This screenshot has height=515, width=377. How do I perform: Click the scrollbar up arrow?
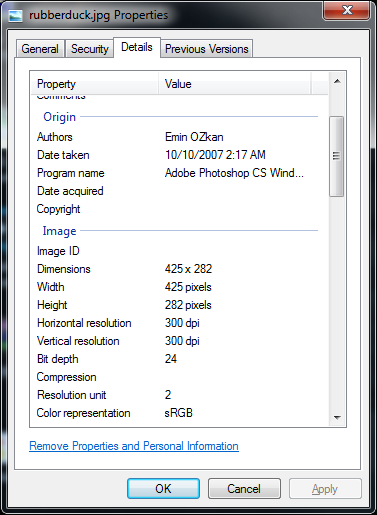(337, 81)
